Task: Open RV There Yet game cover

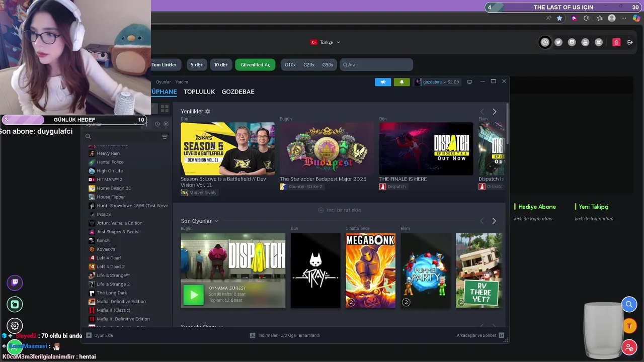Action: [x=478, y=270]
